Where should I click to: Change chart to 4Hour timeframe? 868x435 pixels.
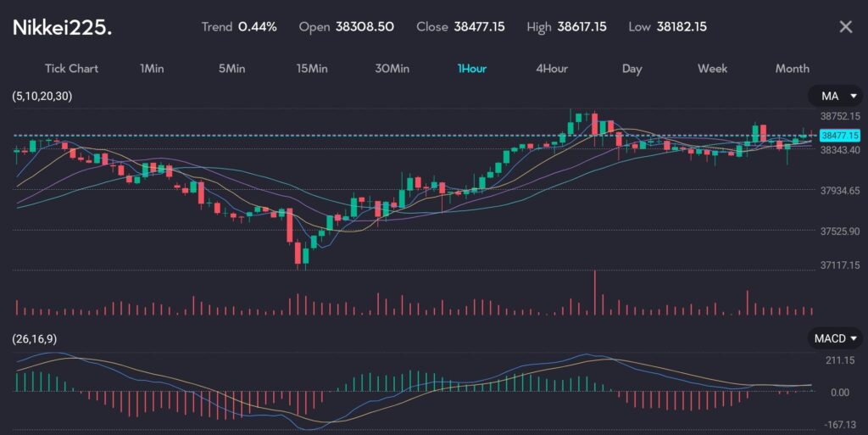[x=552, y=69]
